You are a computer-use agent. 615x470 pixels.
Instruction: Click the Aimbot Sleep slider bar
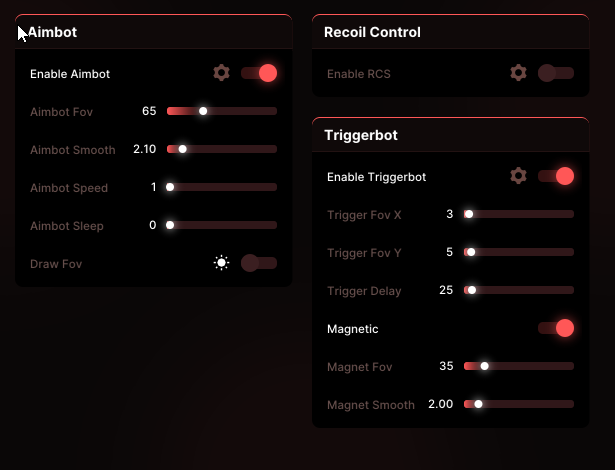tap(222, 225)
